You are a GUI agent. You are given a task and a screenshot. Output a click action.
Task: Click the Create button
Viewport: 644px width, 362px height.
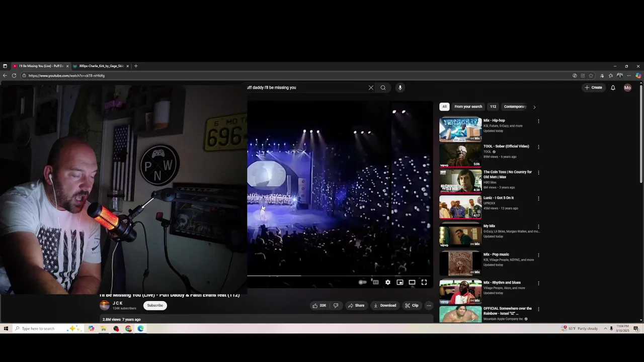(x=593, y=87)
